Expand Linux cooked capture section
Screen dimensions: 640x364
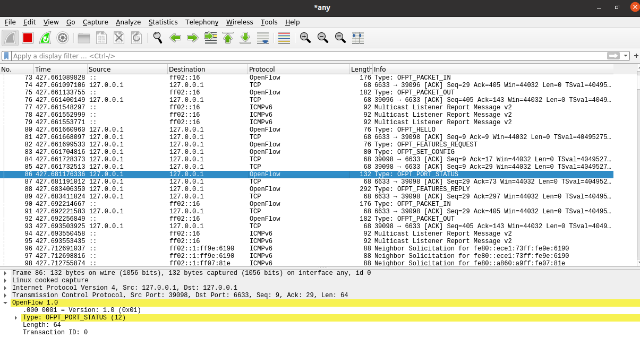point(6,281)
